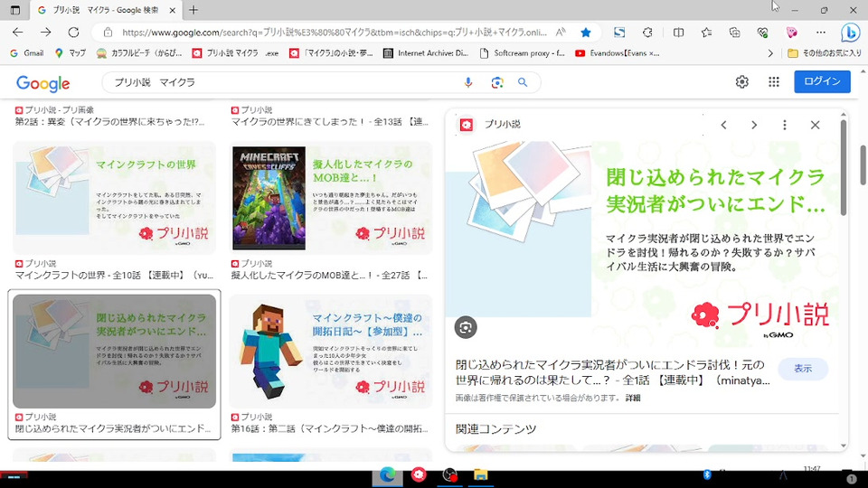Toggle the favorites star for this page
The image size is (868, 488).
coord(586,33)
